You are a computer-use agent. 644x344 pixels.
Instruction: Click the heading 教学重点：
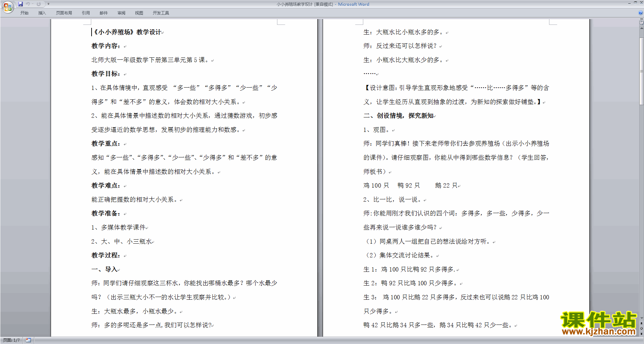pos(106,144)
